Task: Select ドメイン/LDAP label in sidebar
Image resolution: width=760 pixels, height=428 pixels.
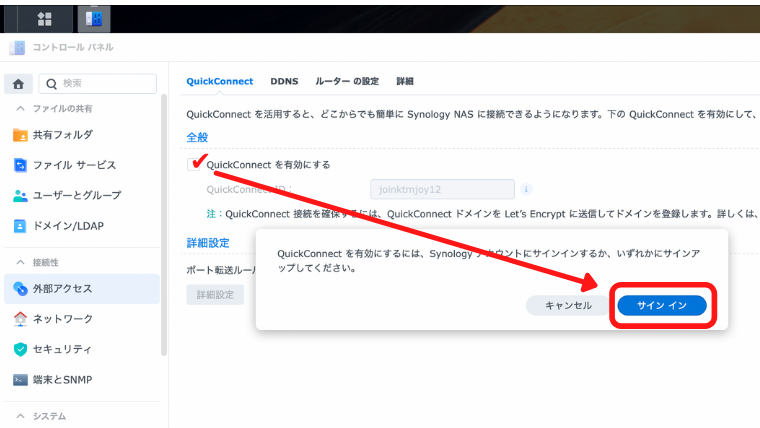Action: (x=68, y=226)
